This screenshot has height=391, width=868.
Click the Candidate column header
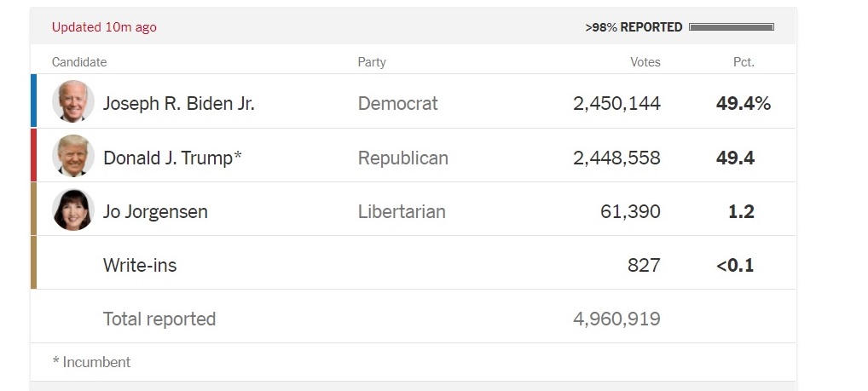click(x=79, y=62)
